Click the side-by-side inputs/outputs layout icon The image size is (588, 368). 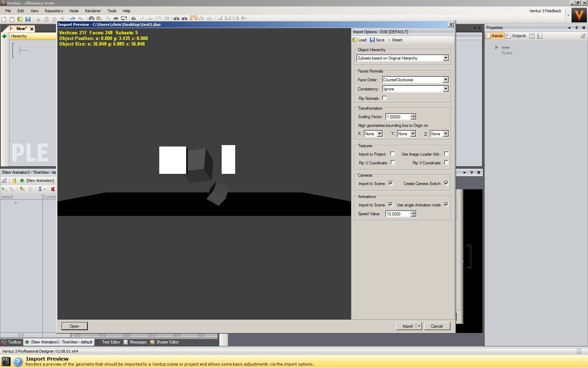532,36
